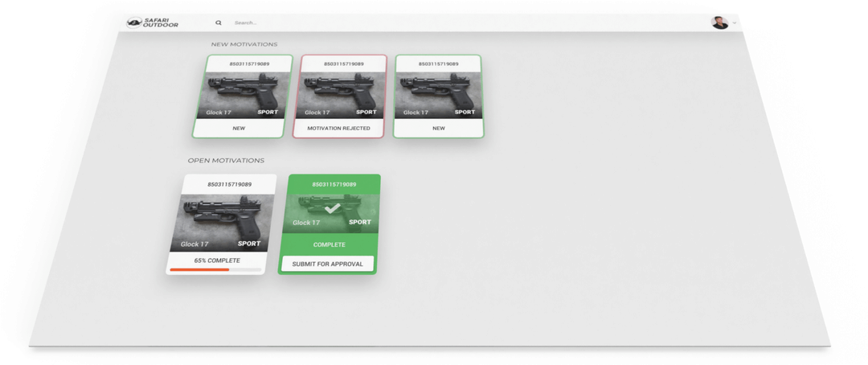Select the OPEN MOTIVATIONS heading

[x=226, y=161]
